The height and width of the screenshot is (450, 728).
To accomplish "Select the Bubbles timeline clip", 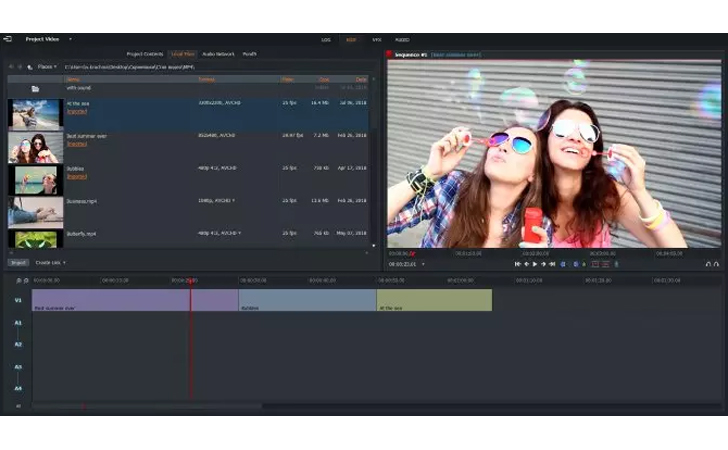I will (x=307, y=300).
